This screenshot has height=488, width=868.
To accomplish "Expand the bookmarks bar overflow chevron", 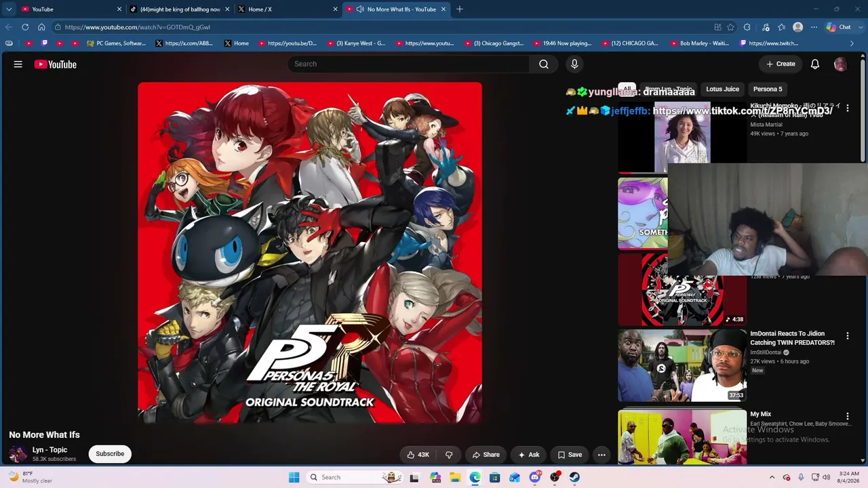I will tap(852, 43).
